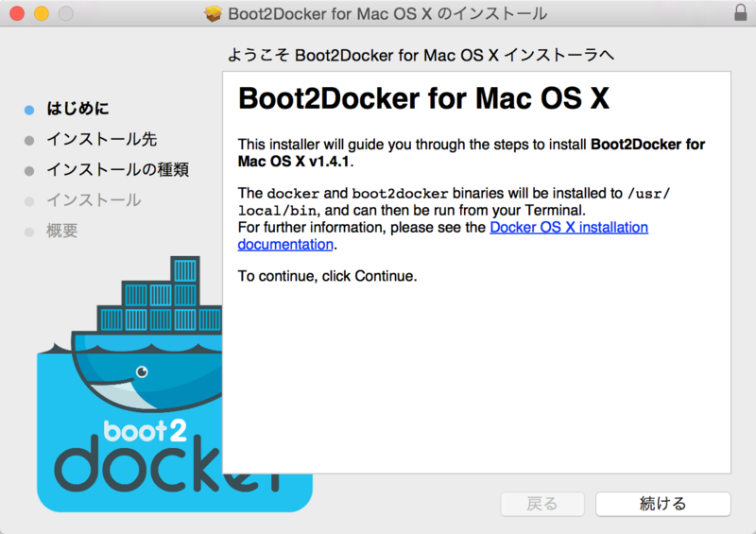Click the window title 'Boot2Docker for Mac OS X のインストール'
Viewport: 756px width, 534px height.
tap(387, 13)
